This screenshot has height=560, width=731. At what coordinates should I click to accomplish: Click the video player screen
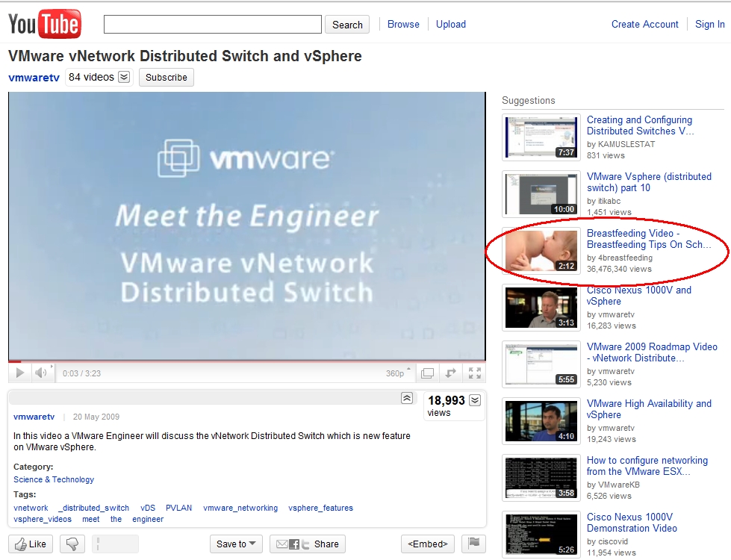[x=247, y=226]
